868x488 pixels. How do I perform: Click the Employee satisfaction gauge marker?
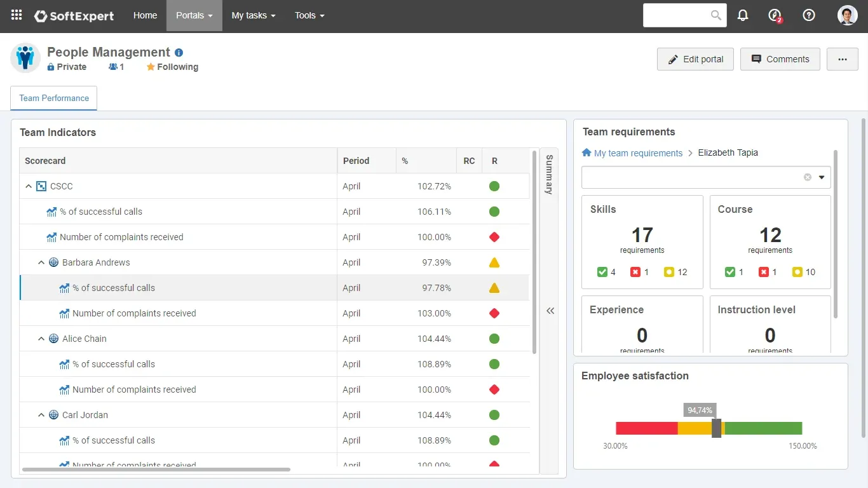716,428
